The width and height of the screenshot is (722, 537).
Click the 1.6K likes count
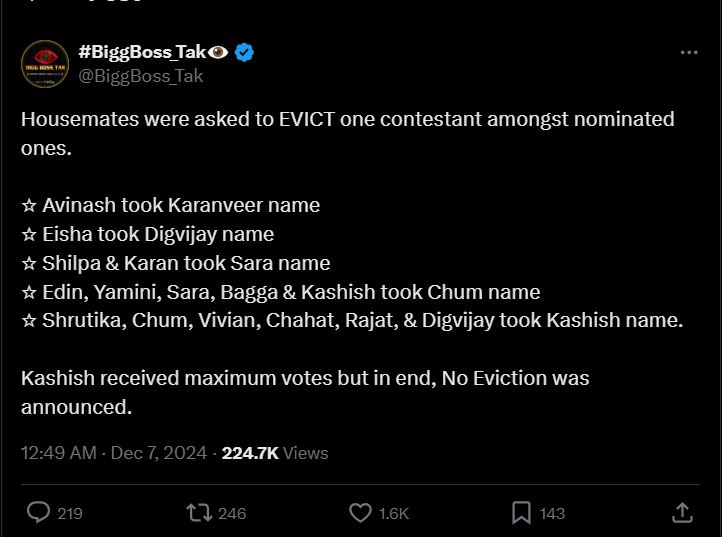(x=394, y=514)
